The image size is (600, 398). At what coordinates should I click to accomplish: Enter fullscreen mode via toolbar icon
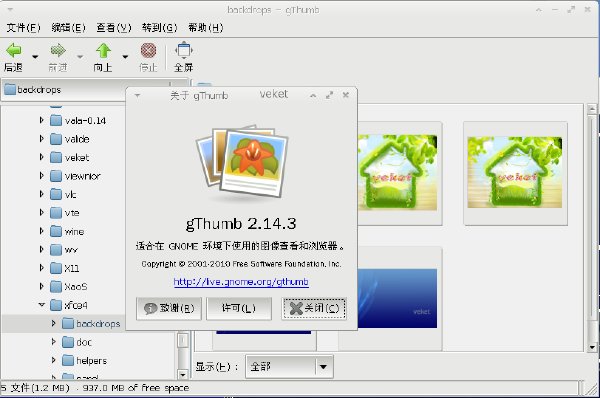184,50
